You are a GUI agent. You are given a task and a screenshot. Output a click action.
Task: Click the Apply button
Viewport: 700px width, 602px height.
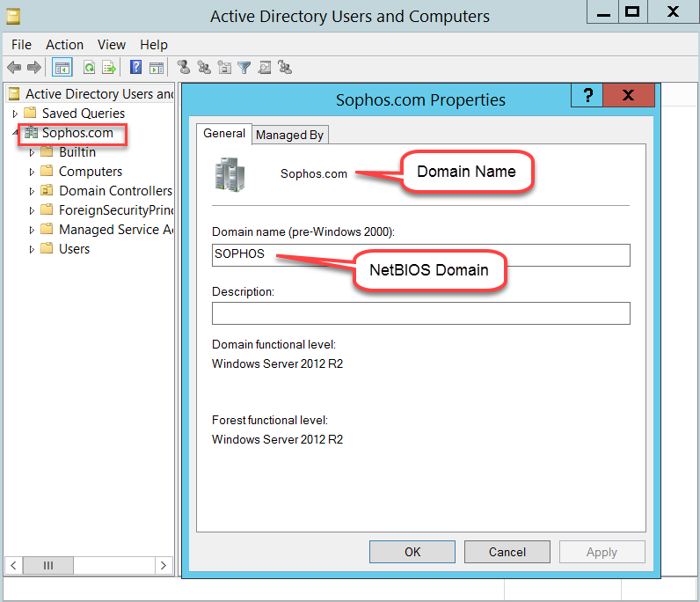click(602, 552)
